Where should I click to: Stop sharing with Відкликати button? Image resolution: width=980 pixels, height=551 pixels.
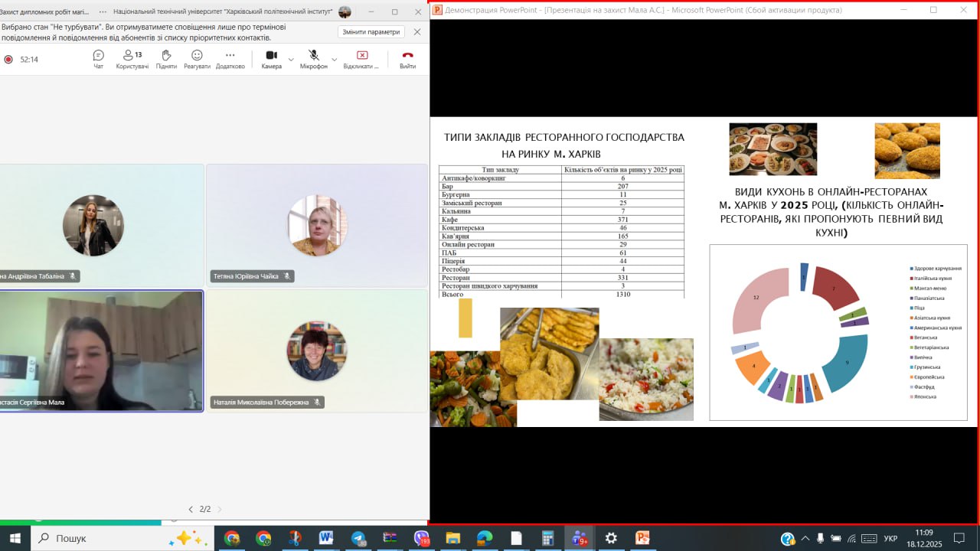click(361, 59)
